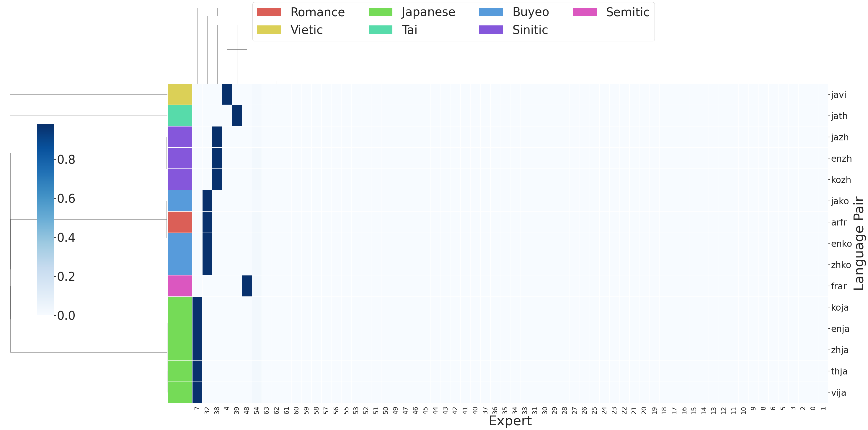868x430 pixels.
Task: Click the green Japanese legend swatch
Action: click(x=380, y=12)
